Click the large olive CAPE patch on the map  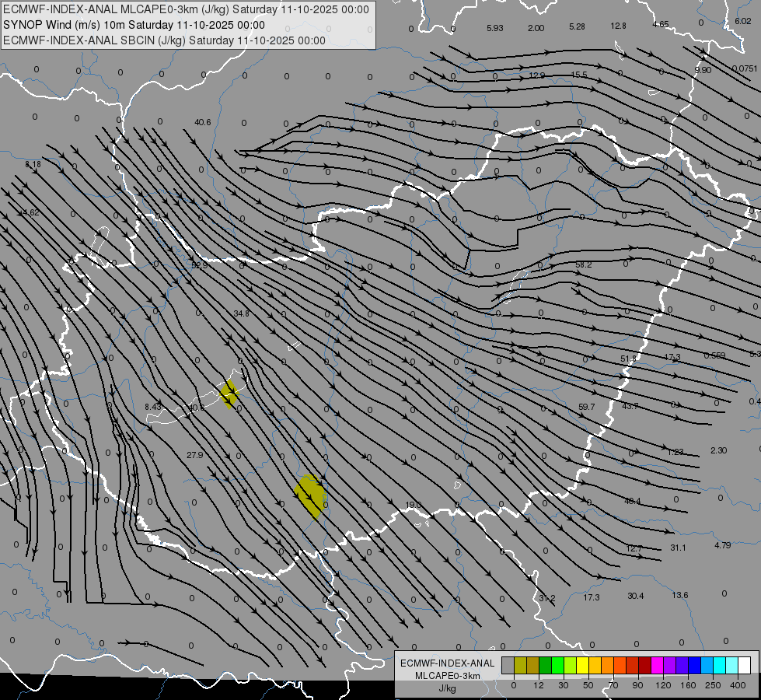(x=311, y=496)
